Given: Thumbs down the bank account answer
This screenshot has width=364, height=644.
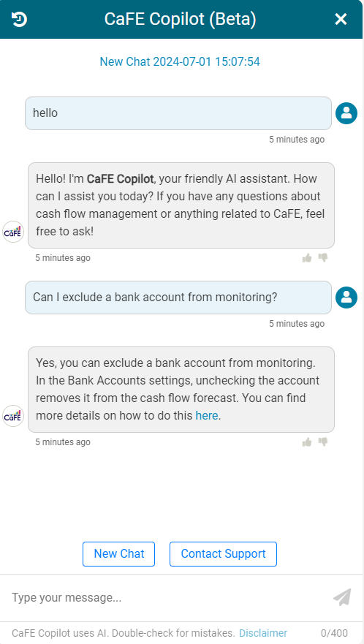Looking at the screenshot, I should (323, 442).
